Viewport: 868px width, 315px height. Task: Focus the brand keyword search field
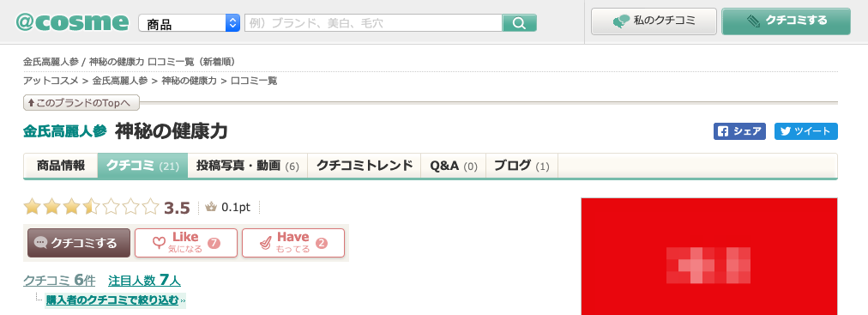click(x=374, y=23)
